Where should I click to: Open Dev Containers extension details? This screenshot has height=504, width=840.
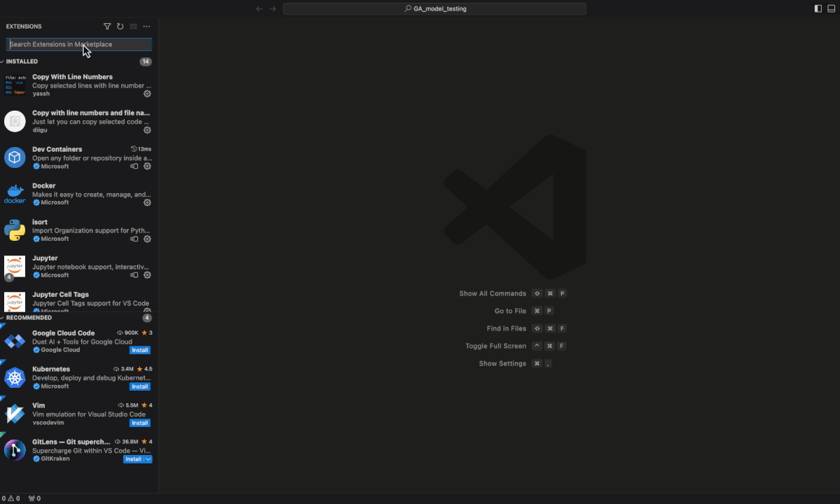coord(79,157)
